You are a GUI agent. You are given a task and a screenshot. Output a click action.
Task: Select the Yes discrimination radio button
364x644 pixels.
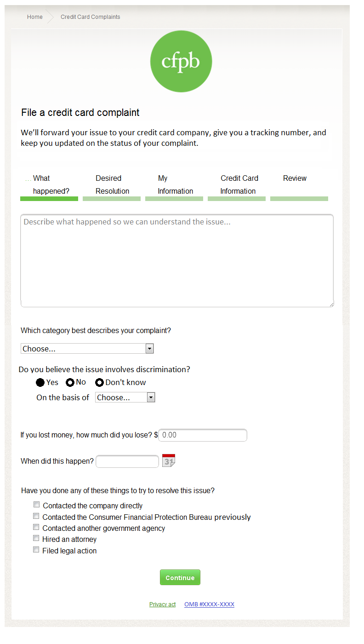(x=40, y=382)
